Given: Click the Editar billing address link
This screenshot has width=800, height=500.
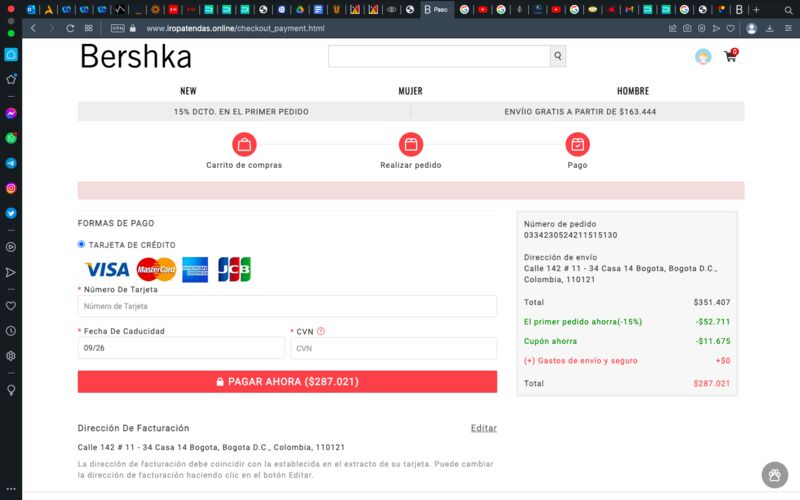Looking at the screenshot, I should pos(484,428).
